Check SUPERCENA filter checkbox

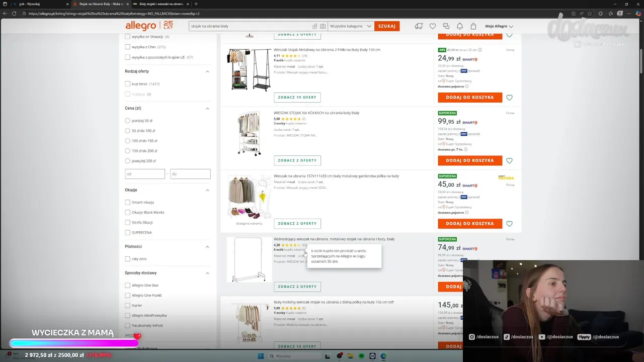point(127,232)
